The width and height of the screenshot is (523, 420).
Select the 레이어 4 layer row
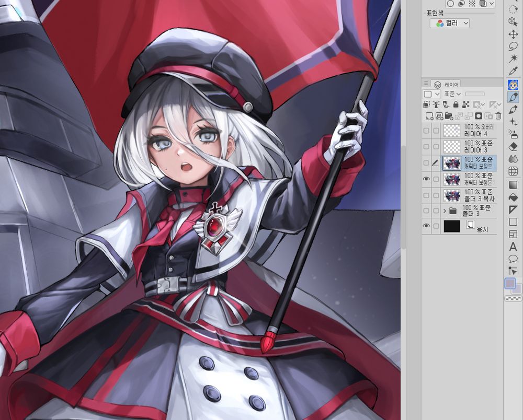459,131
